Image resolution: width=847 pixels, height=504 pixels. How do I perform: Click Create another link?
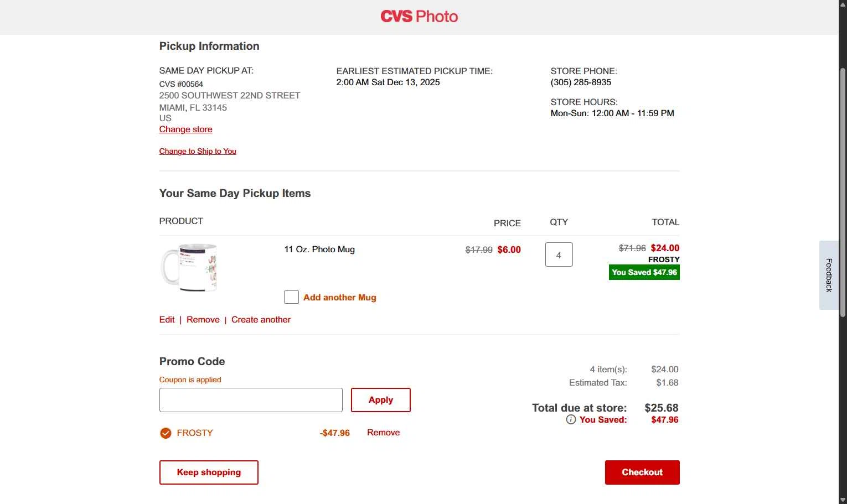coord(261,320)
